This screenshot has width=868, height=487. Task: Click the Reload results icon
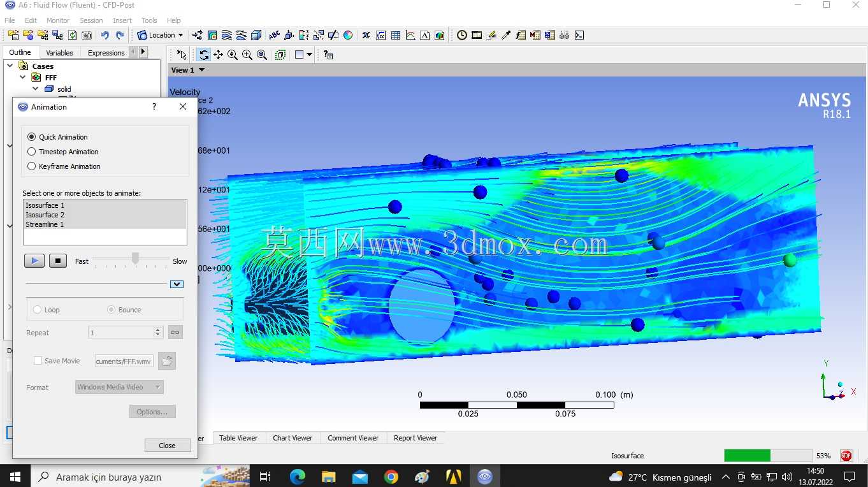(72, 35)
